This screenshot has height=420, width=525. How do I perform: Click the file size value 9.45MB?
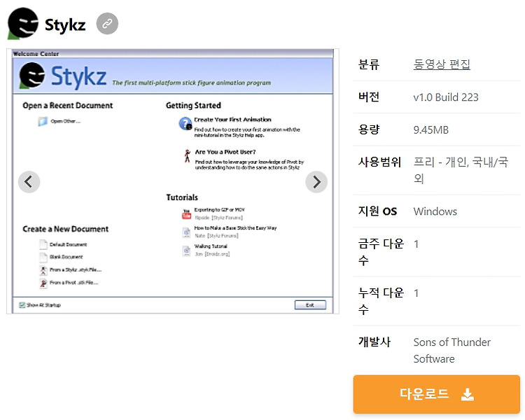[431, 130]
